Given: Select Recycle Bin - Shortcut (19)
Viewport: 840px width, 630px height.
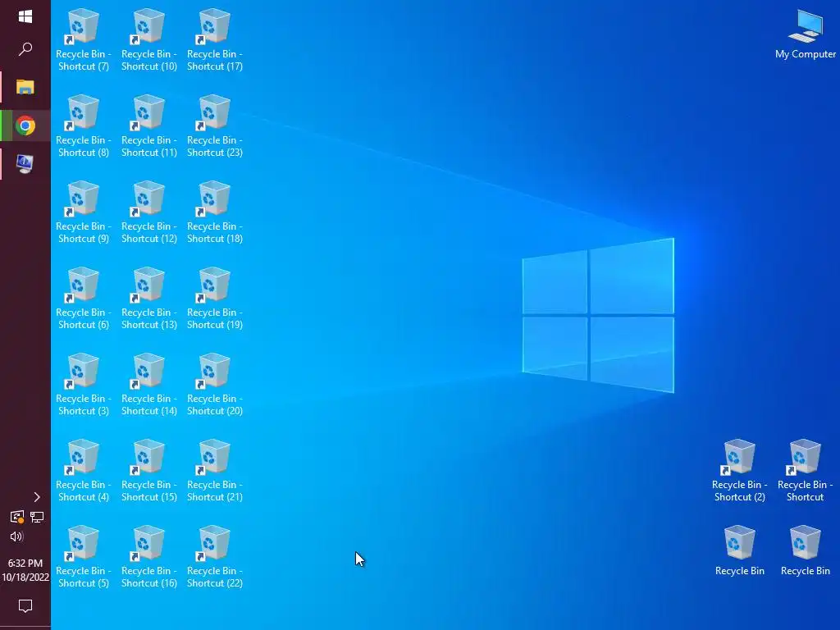Looking at the screenshot, I should [215, 299].
